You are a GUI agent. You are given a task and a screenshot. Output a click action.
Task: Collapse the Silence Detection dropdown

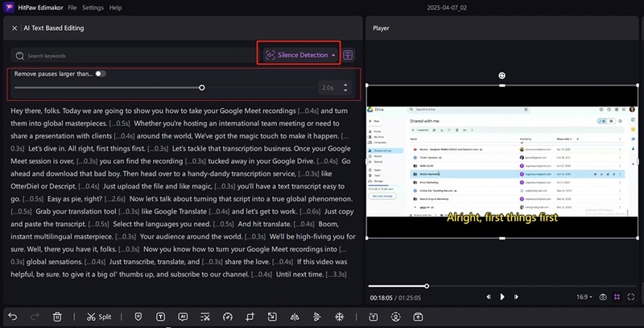point(333,55)
